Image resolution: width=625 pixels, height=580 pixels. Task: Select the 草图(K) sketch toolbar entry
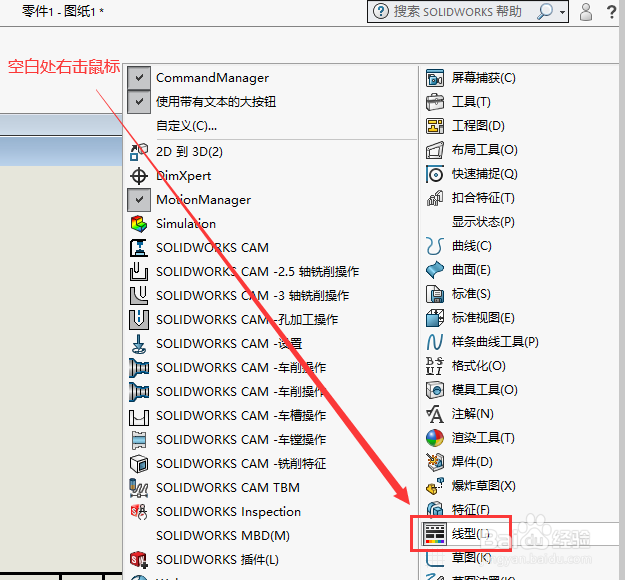(x=471, y=558)
